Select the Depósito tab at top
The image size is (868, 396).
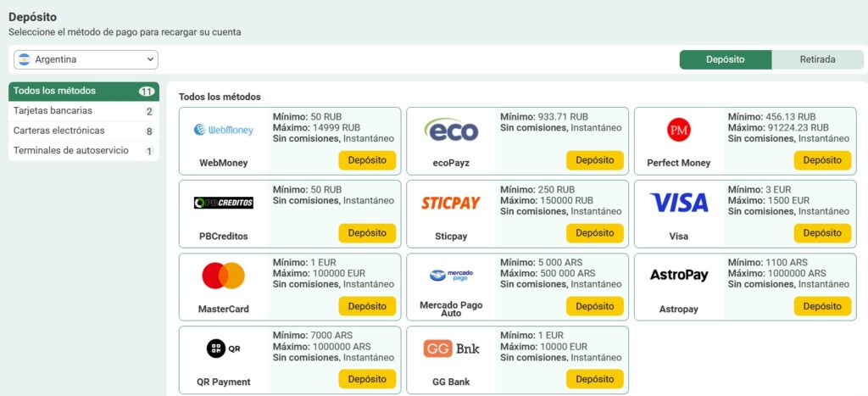(x=726, y=59)
